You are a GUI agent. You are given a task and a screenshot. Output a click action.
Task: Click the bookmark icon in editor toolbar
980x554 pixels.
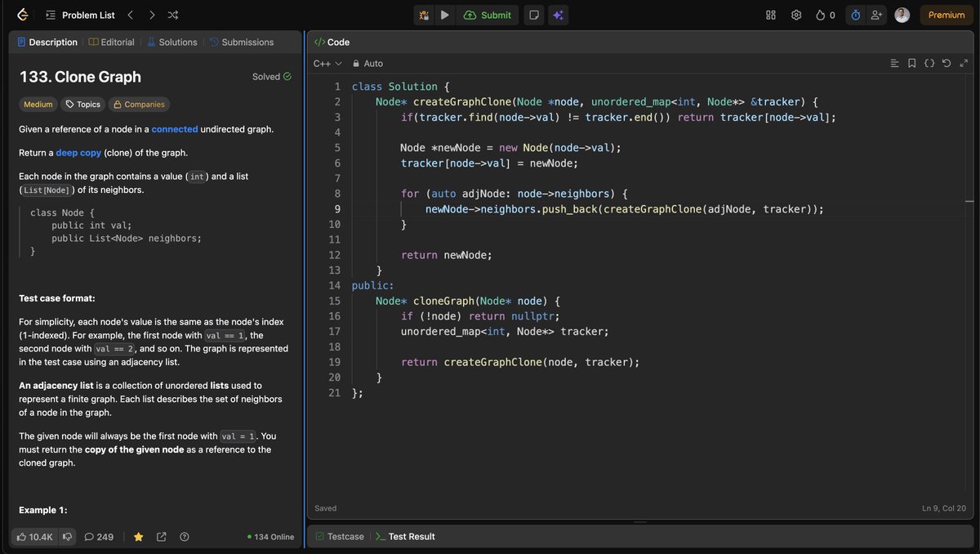[911, 63]
